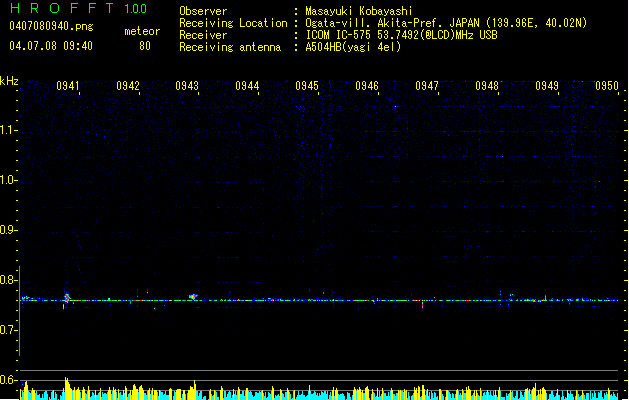Click the 0.6 frequency axis label
Image resolution: width=629 pixels, height=400 pixels.
tap(8, 380)
